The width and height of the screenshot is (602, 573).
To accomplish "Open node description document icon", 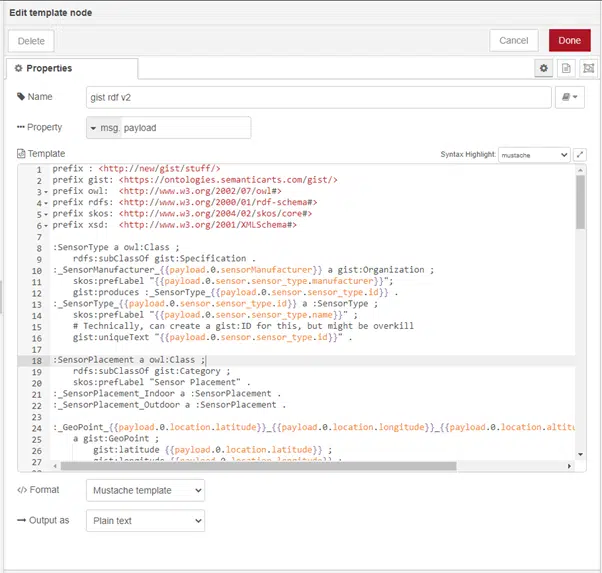I will [x=566, y=68].
